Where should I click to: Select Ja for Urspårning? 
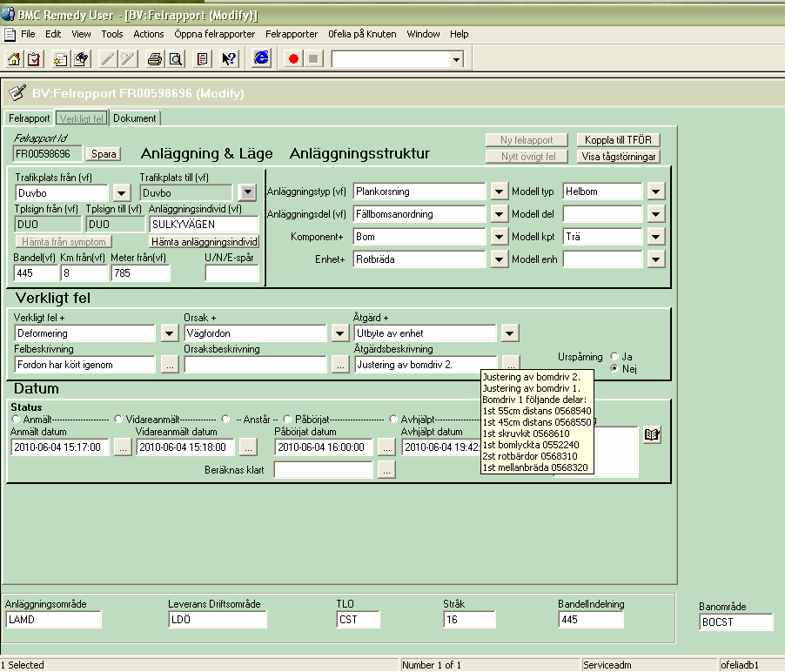(614, 357)
